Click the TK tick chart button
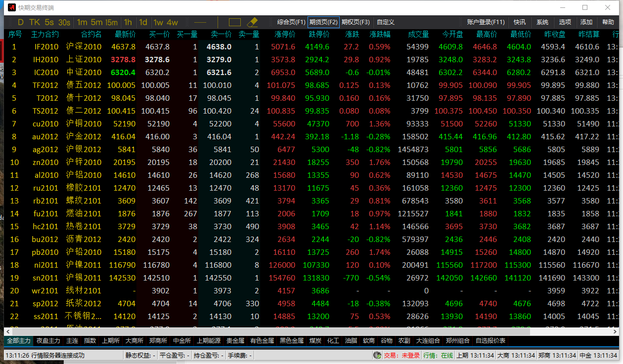 coord(35,22)
